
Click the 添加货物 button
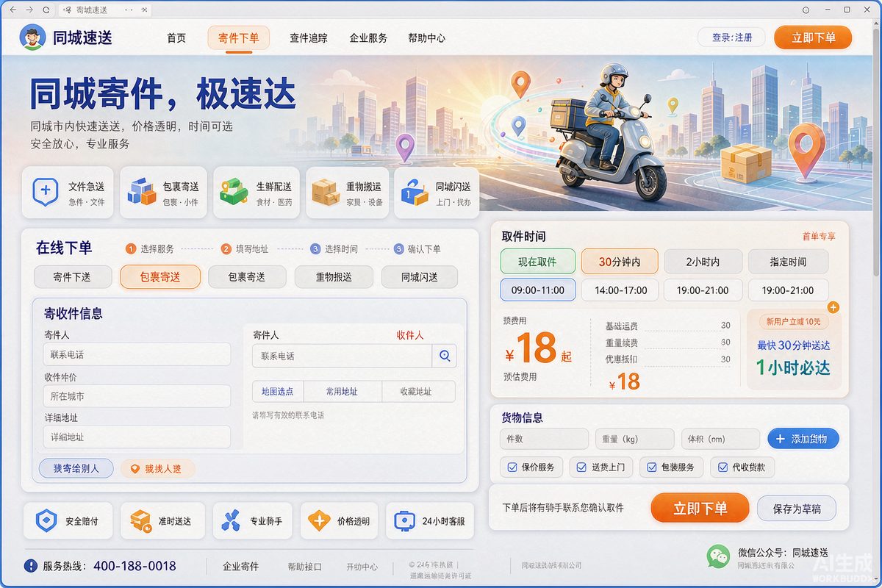(x=803, y=439)
